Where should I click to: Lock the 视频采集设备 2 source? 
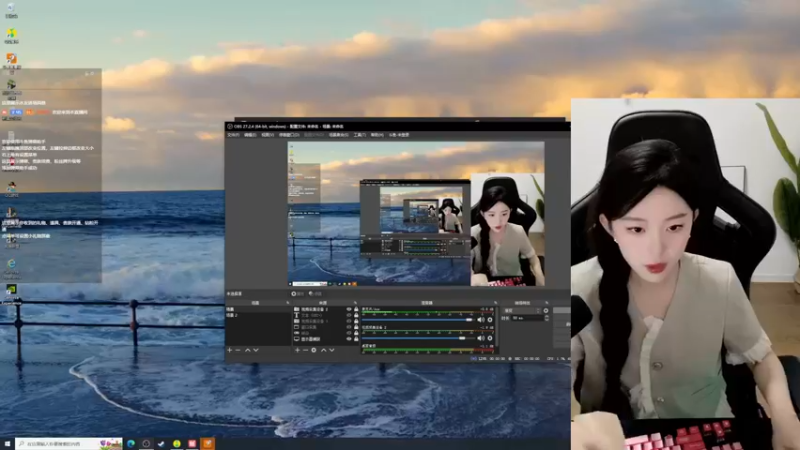tap(356, 309)
